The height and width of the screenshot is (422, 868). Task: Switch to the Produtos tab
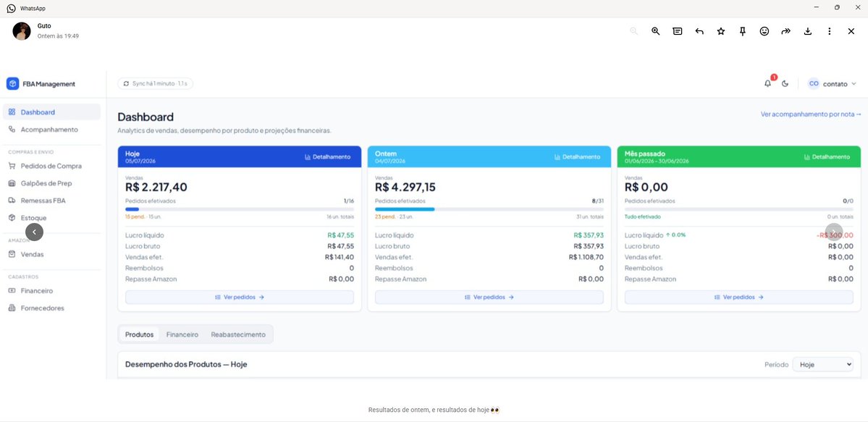[x=140, y=334]
